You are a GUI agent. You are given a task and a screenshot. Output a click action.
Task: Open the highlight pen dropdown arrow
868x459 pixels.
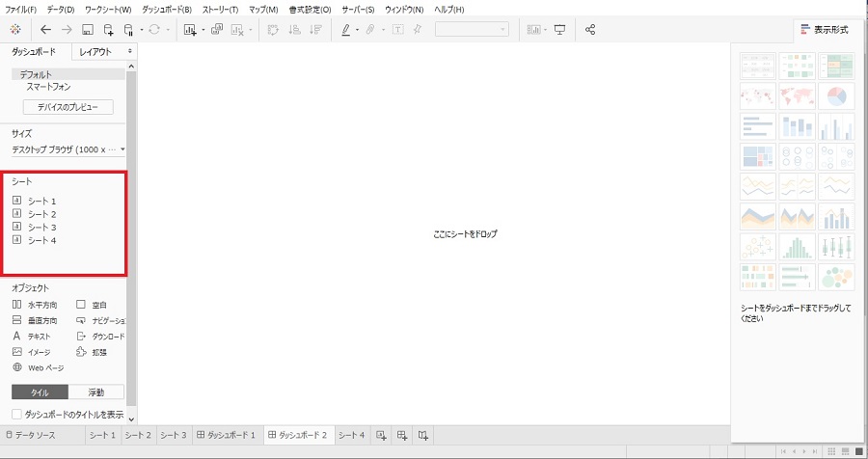coord(358,30)
